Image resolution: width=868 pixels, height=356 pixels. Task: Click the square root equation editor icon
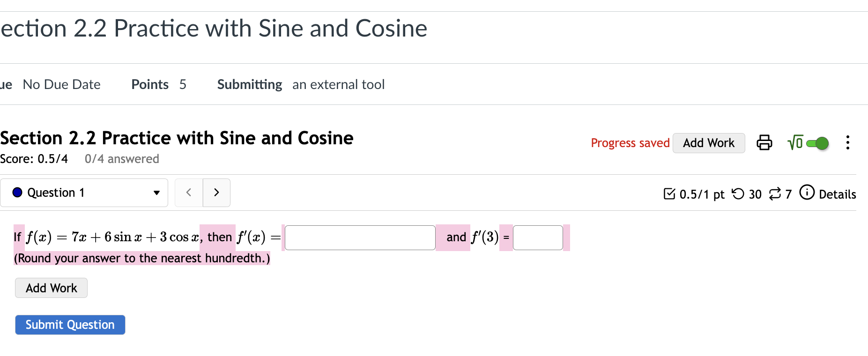point(795,143)
